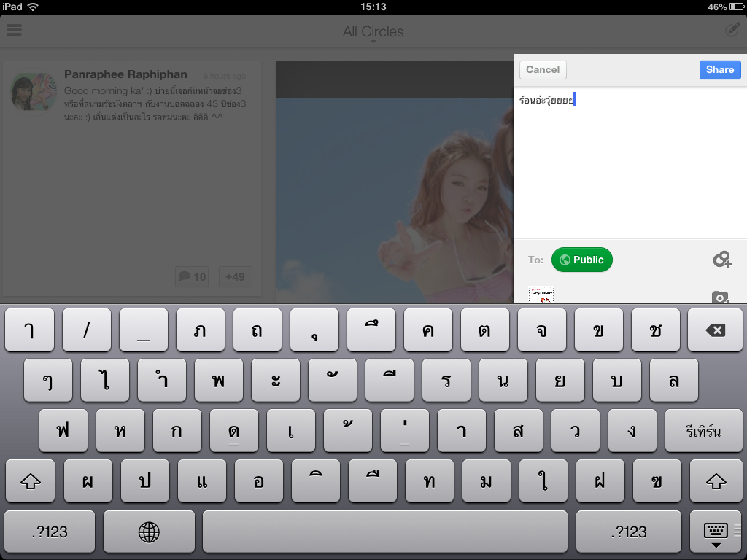Add a photo with camera icon

pos(721,297)
